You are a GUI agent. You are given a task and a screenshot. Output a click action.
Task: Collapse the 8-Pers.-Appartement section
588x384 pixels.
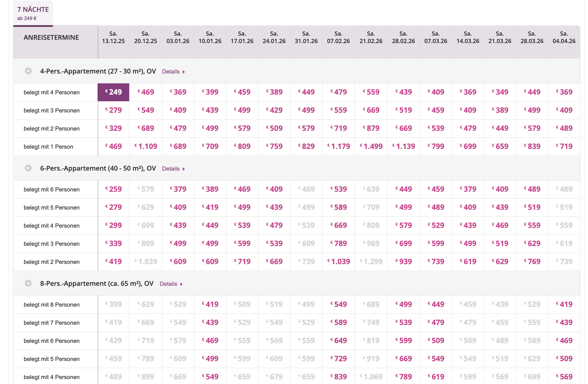(x=28, y=283)
